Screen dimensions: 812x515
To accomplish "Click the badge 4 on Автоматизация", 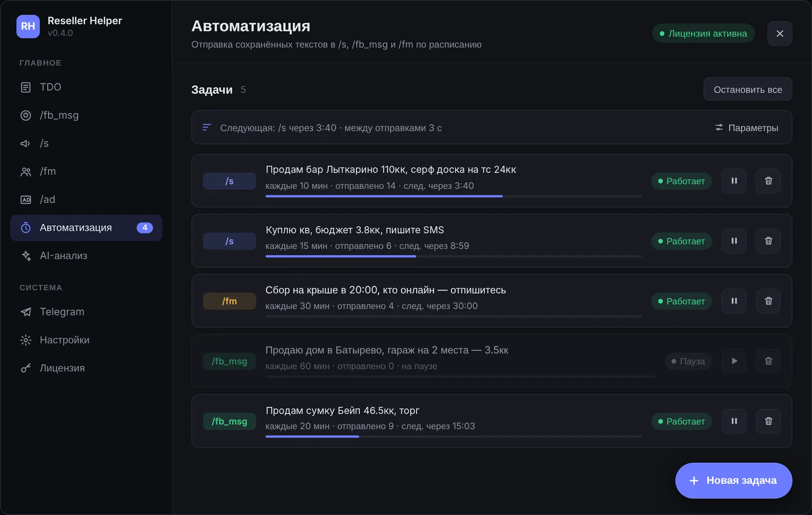I will point(145,228).
